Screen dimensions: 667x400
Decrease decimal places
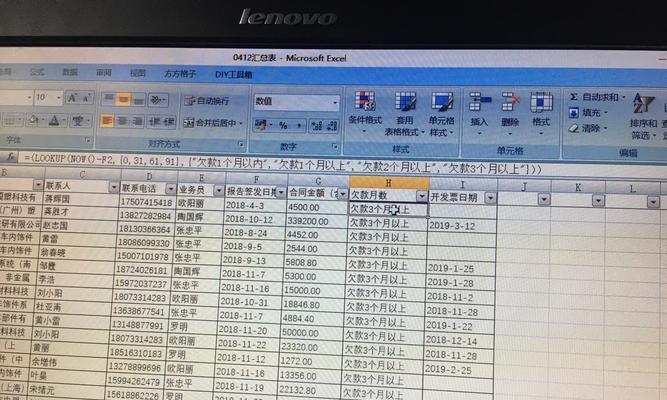[332, 126]
